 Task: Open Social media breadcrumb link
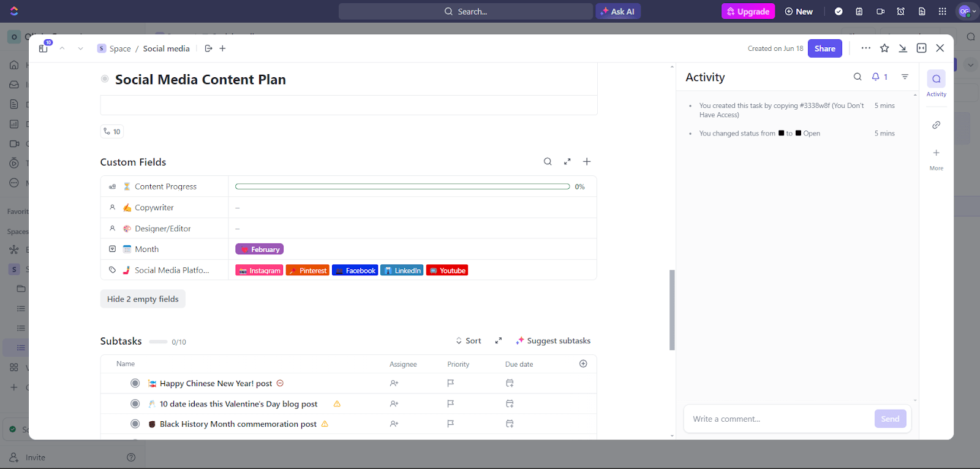[x=167, y=48]
